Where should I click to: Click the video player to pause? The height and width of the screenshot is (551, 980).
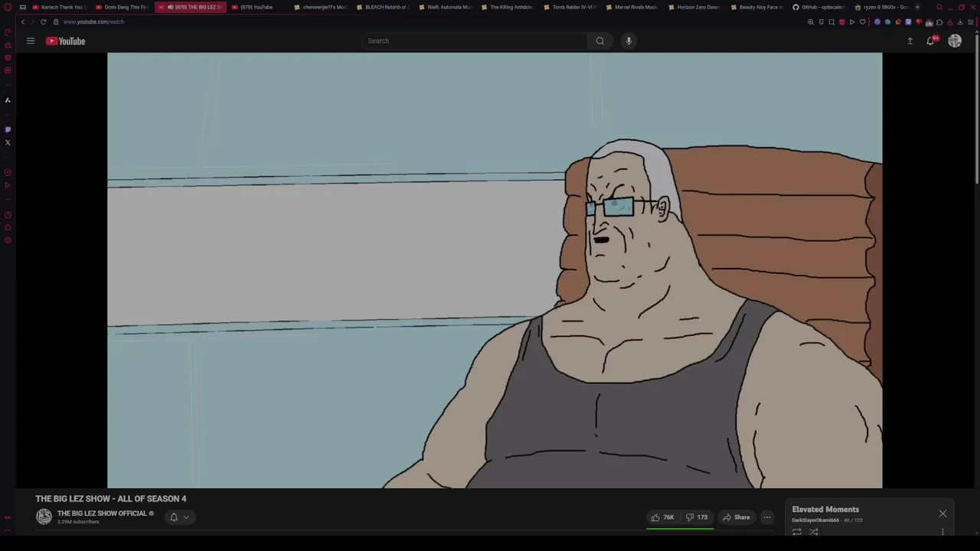pyautogui.click(x=495, y=270)
